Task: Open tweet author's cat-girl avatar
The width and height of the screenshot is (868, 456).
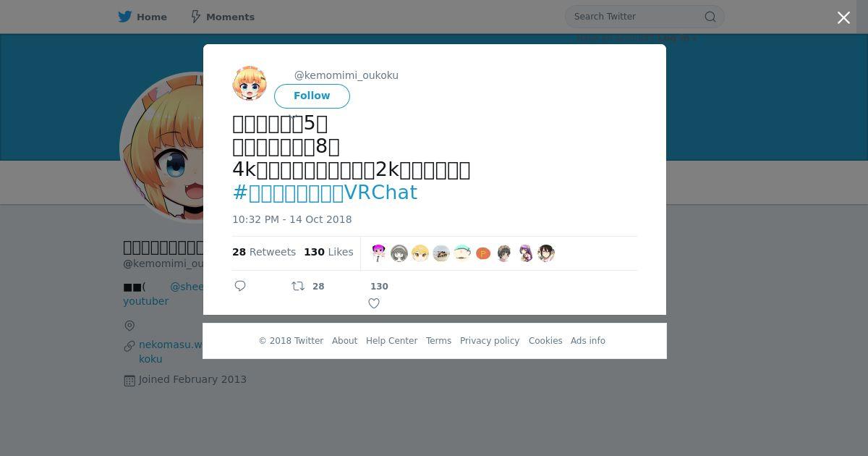Action: pos(250,83)
